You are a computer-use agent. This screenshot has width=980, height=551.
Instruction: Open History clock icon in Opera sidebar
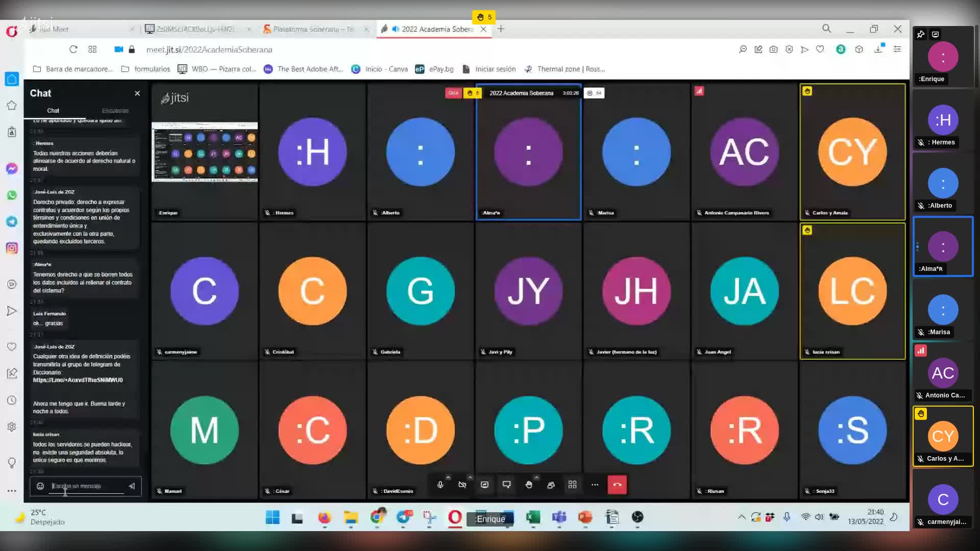tap(12, 400)
